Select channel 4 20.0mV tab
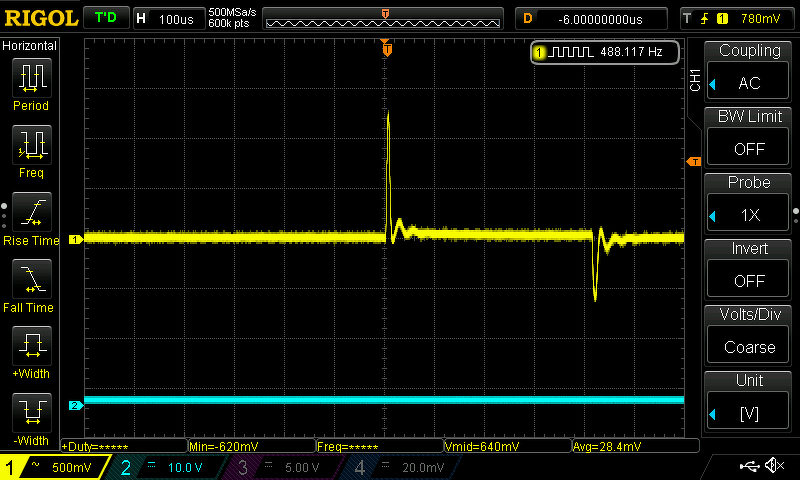The image size is (800, 480). [x=403, y=467]
